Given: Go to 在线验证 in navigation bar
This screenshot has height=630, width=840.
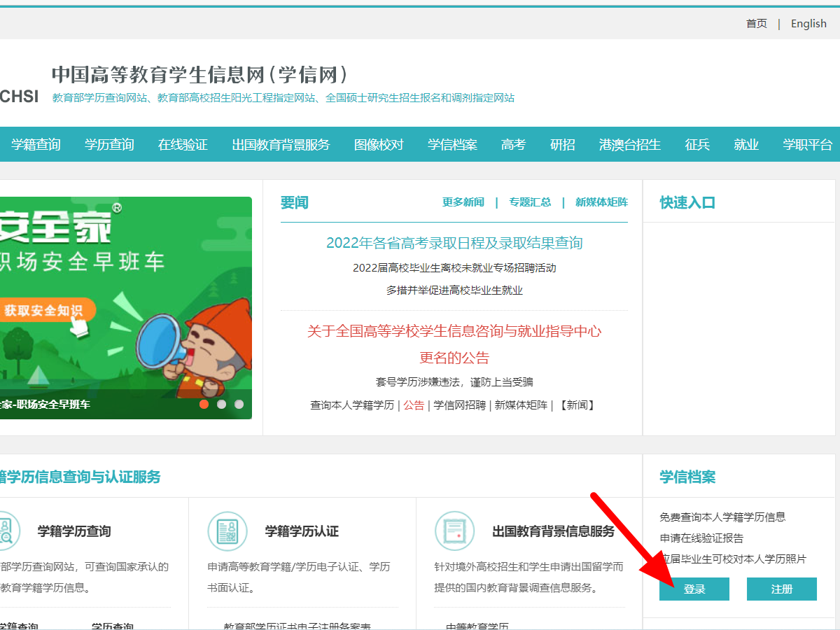Looking at the screenshot, I should 183,145.
